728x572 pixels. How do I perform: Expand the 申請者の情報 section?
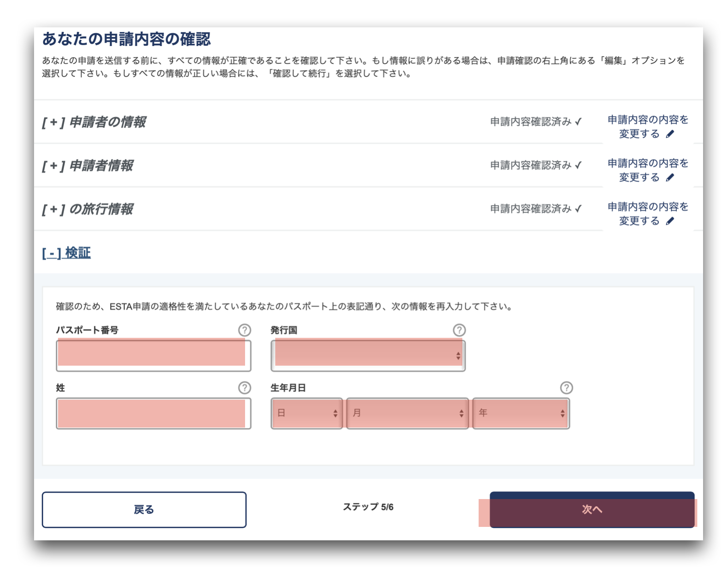(x=94, y=122)
